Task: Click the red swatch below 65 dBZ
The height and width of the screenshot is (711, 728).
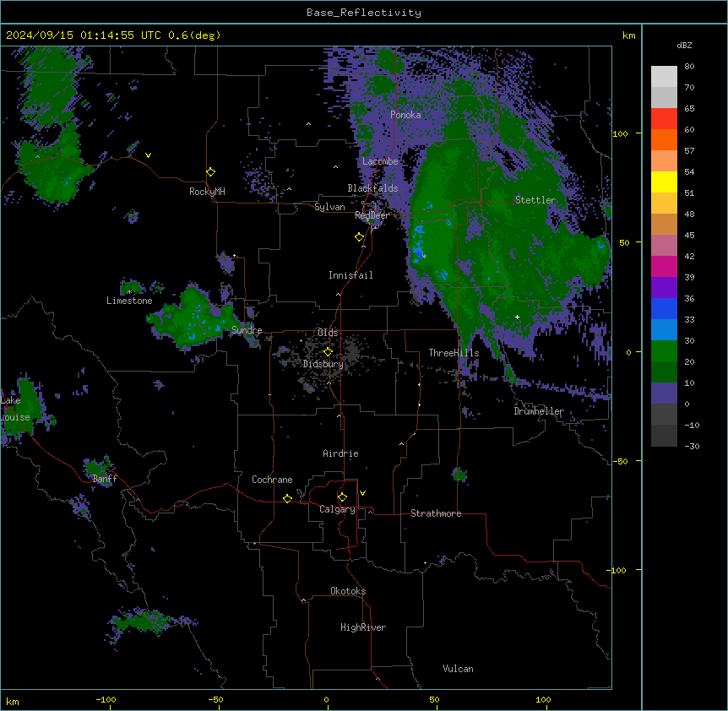Action: click(x=664, y=119)
